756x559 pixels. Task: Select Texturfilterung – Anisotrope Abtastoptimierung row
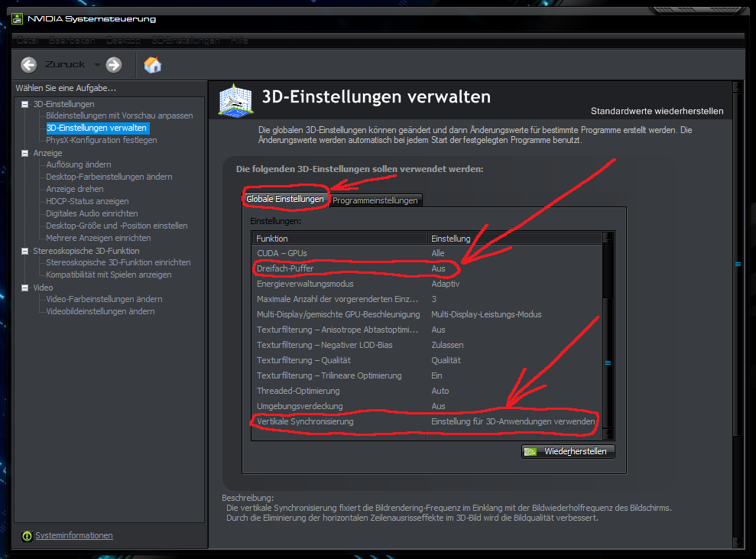point(427,330)
